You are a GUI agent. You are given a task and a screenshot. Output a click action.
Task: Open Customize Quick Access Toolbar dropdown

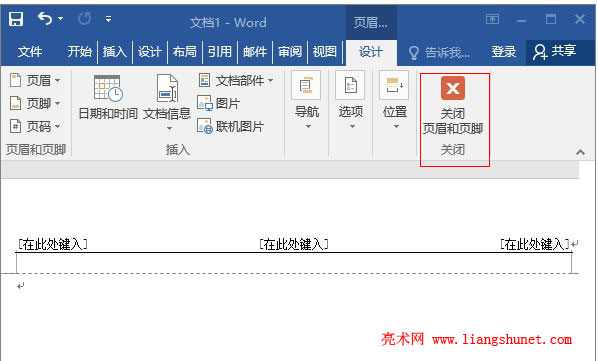(x=109, y=19)
